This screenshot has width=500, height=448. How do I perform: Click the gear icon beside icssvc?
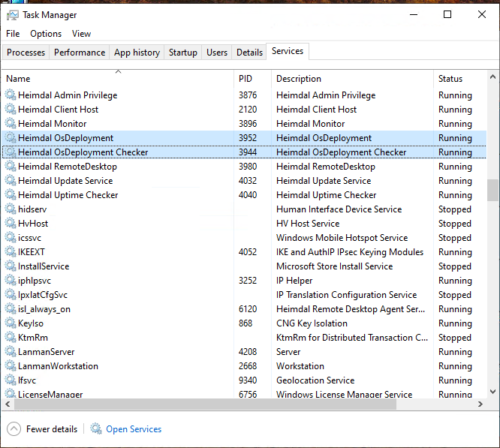pos(11,238)
